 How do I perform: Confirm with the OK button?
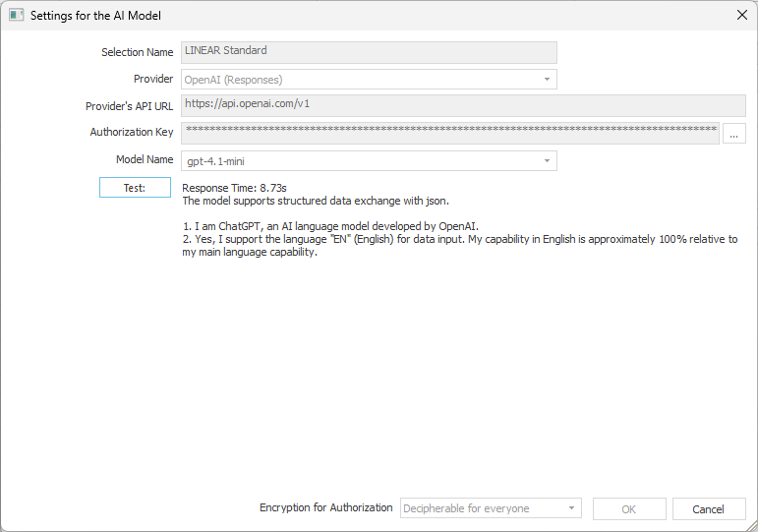point(629,508)
